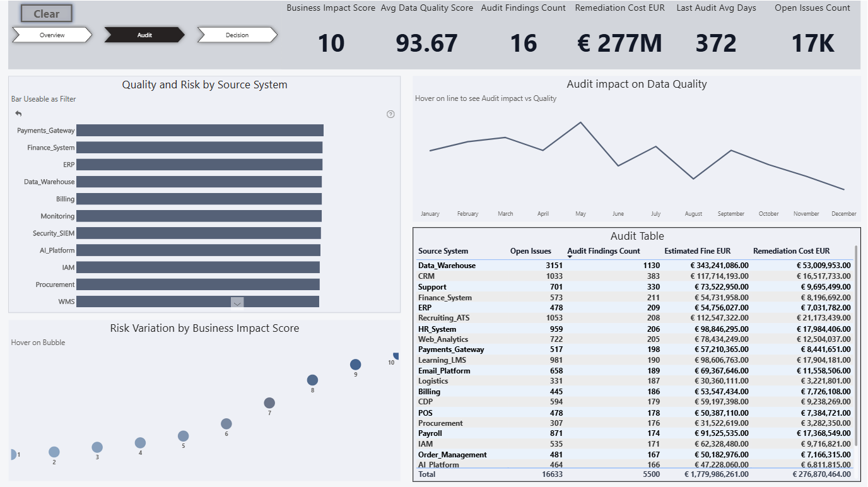The height and width of the screenshot is (487, 868).
Task: Click the Clear button
Action: [47, 14]
